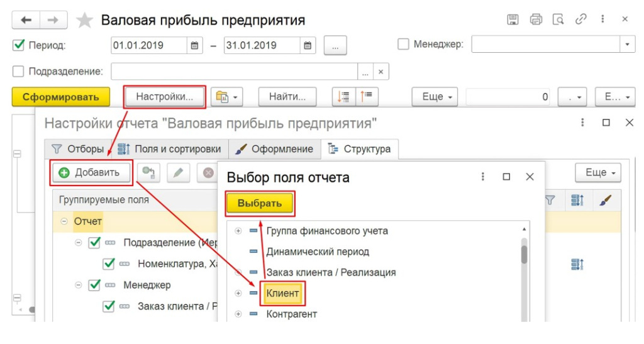Enable the Подразделение filter checkbox
The width and height of the screenshot is (644, 344).
[18, 71]
